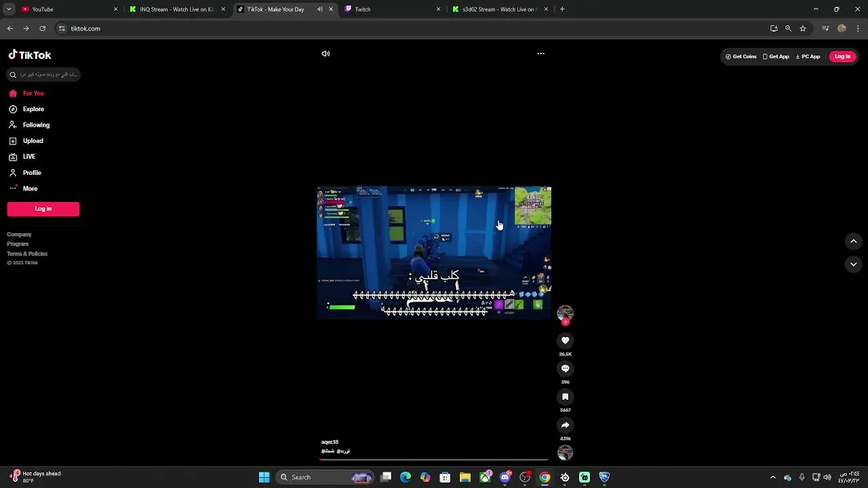Switch to the INQ Stream Kick tab

point(176,9)
